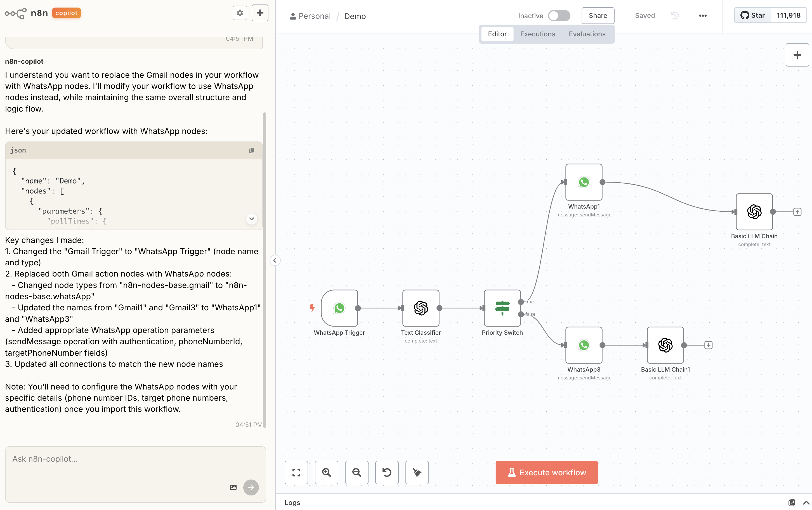This screenshot has width=812, height=510.
Task: Click the 'n8n-copilot' sender name
Action: (24, 62)
